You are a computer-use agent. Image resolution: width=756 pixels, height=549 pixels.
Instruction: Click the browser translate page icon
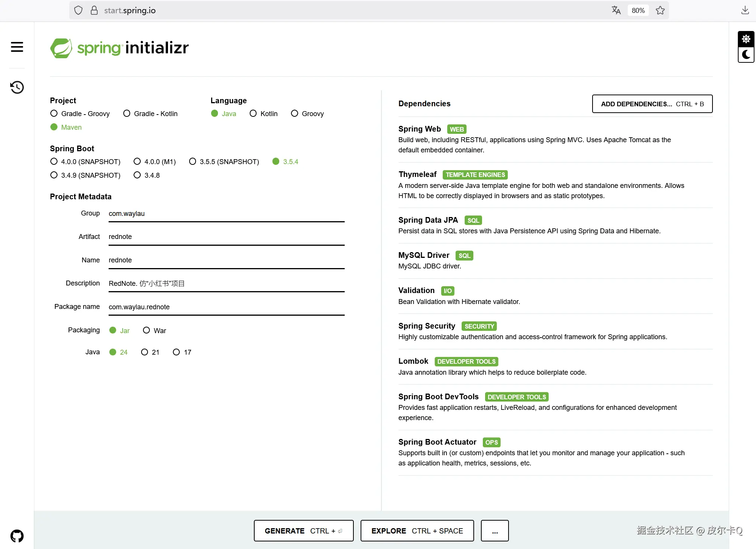[616, 10]
